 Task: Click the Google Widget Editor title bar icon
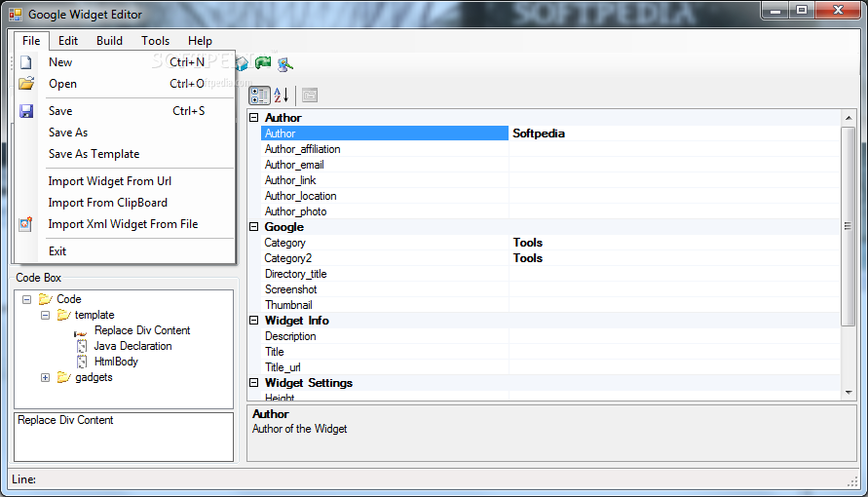pos(16,15)
